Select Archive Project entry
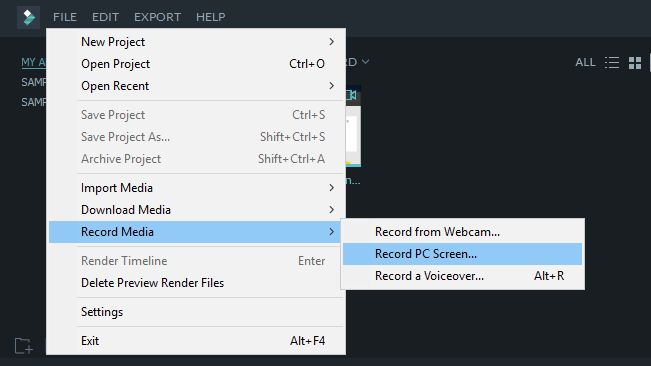 196,159
